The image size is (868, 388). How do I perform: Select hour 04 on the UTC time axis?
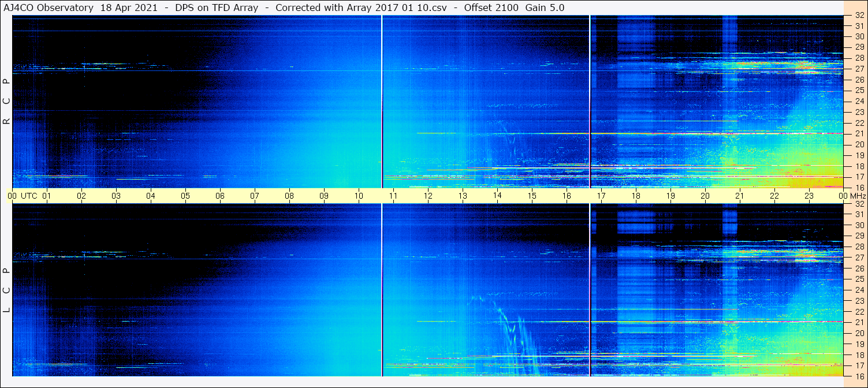click(151, 196)
